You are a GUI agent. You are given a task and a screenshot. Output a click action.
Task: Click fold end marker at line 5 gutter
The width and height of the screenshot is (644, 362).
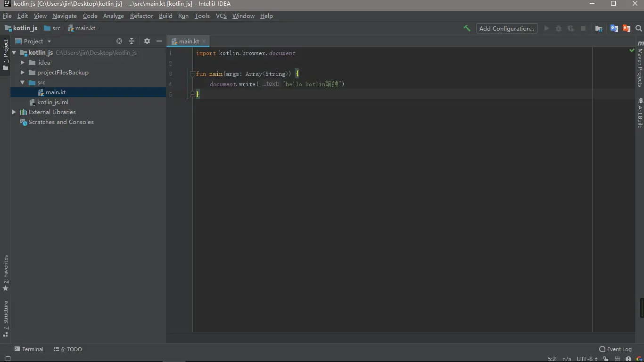click(x=192, y=94)
